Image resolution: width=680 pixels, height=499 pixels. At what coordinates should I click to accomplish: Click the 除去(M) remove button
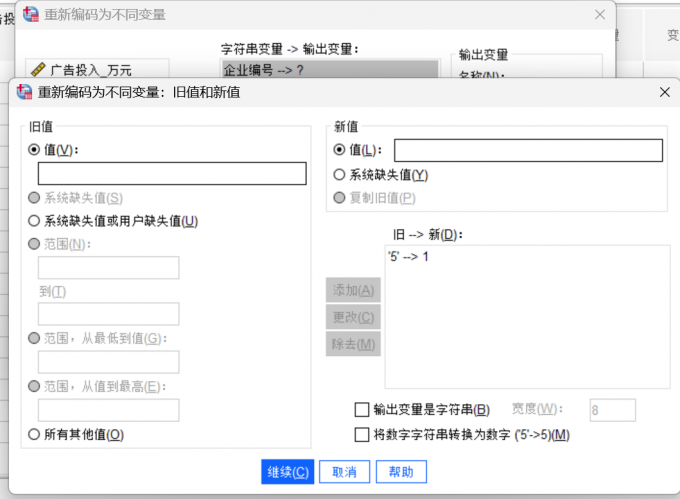(353, 344)
